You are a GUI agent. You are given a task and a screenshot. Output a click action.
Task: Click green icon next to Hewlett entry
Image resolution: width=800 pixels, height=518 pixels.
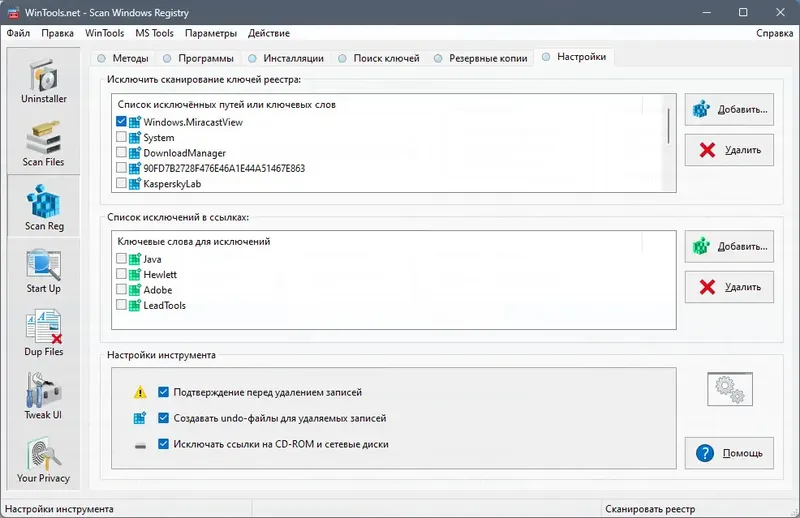135,274
